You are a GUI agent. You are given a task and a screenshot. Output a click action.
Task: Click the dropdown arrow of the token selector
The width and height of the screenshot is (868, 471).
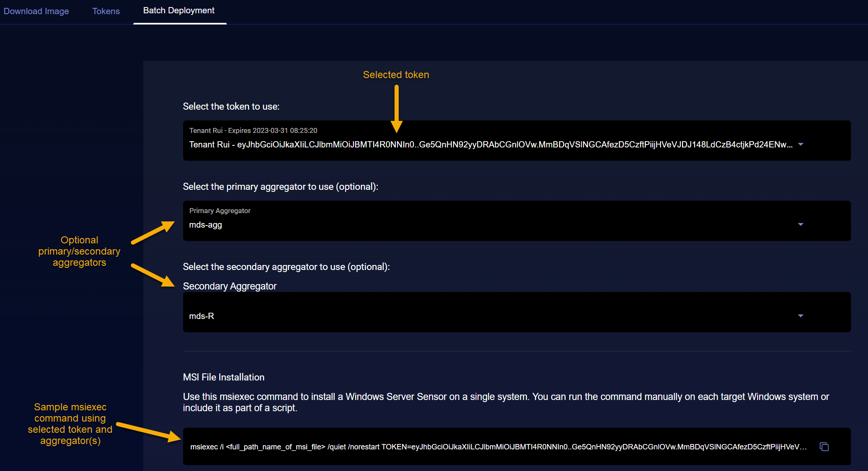point(801,145)
